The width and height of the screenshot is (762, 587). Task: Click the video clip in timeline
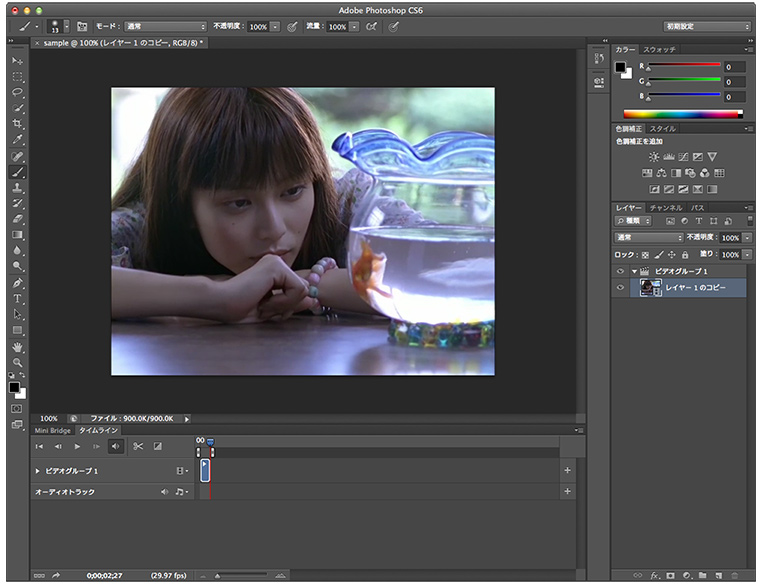click(x=205, y=470)
